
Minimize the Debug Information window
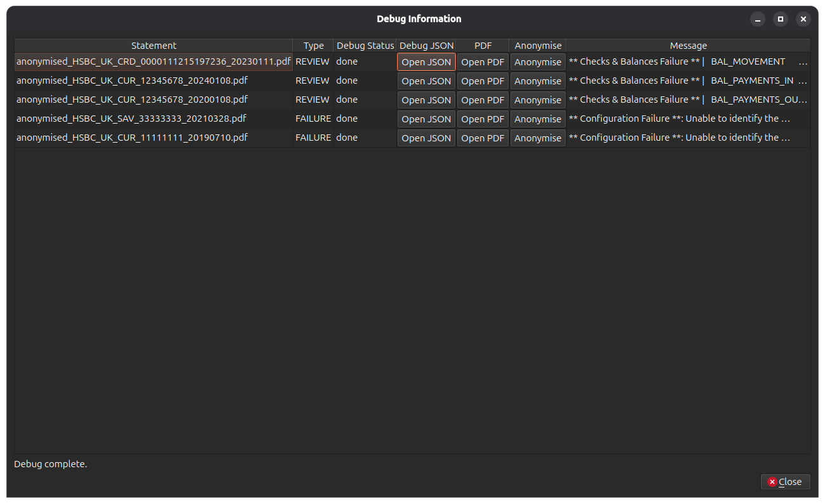point(758,19)
